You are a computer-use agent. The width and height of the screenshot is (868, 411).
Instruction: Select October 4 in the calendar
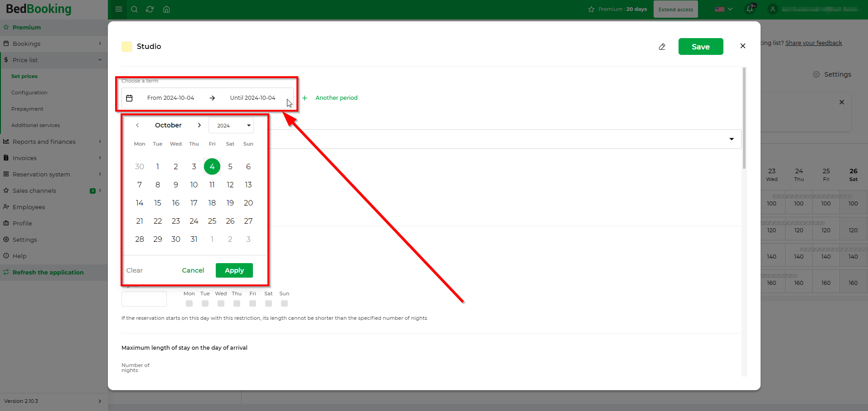(212, 166)
